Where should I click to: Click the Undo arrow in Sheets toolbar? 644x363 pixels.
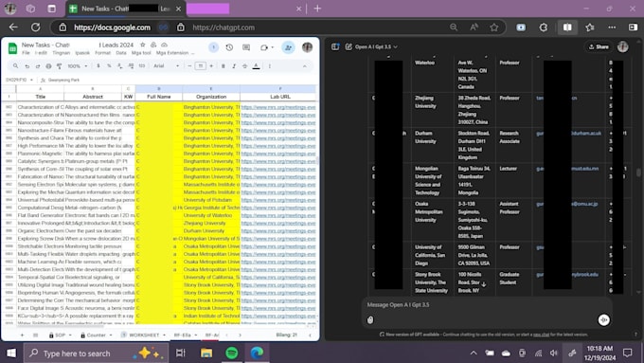click(27, 66)
